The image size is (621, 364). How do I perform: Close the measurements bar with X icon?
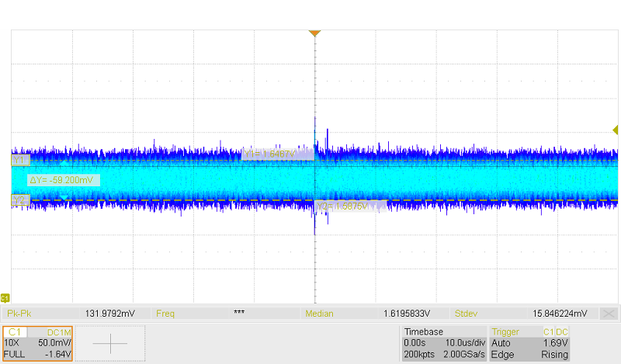(x=609, y=314)
